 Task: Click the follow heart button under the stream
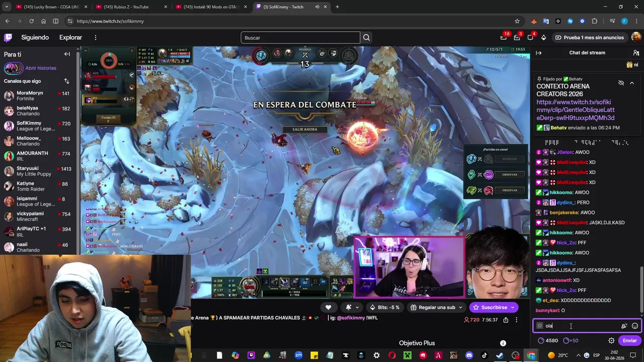click(328, 307)
